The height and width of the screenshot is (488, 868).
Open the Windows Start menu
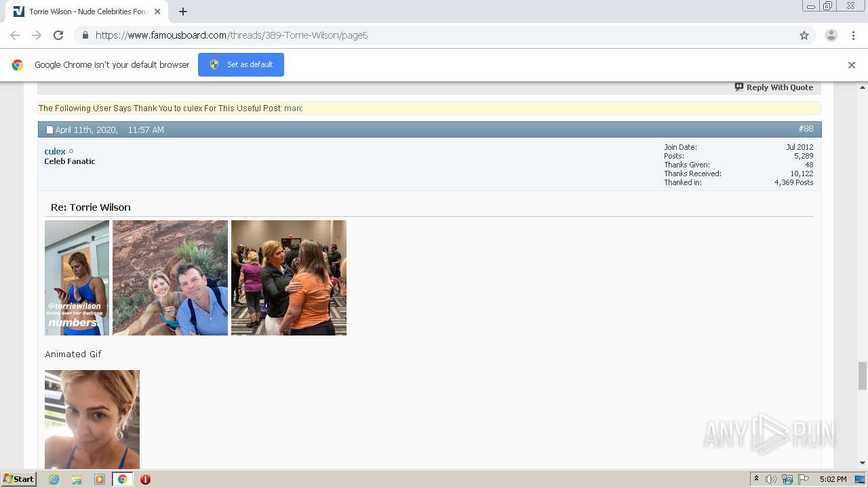(19, 479)
